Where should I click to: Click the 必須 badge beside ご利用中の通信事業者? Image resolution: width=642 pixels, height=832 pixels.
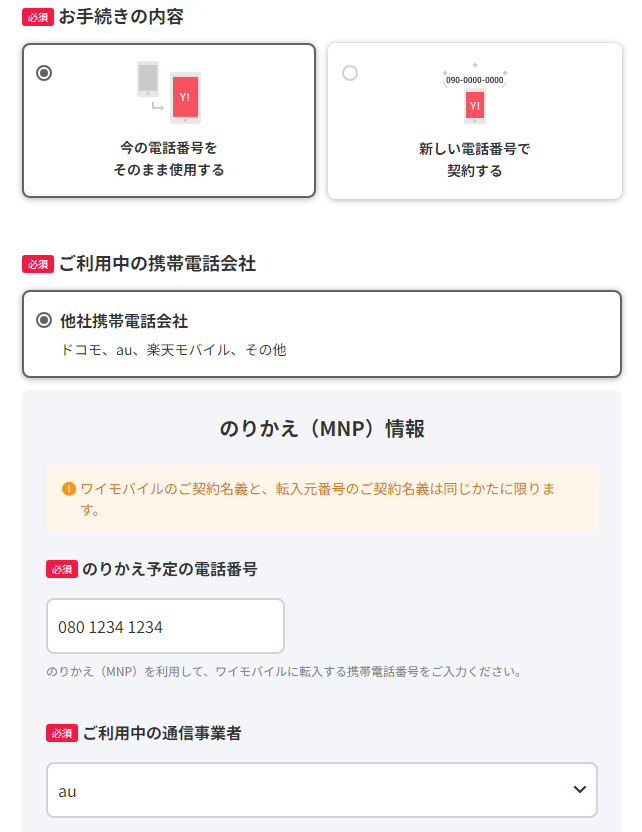click(x=62, y=733)
